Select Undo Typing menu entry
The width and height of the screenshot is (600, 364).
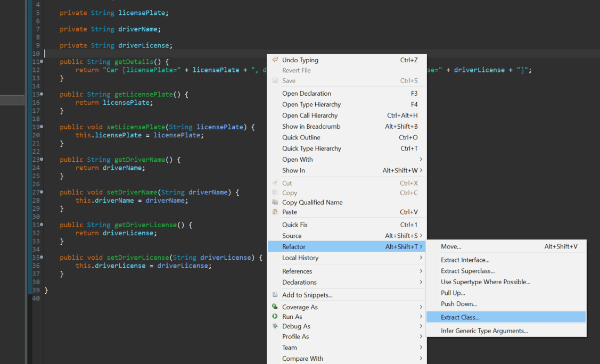point(347,60)
